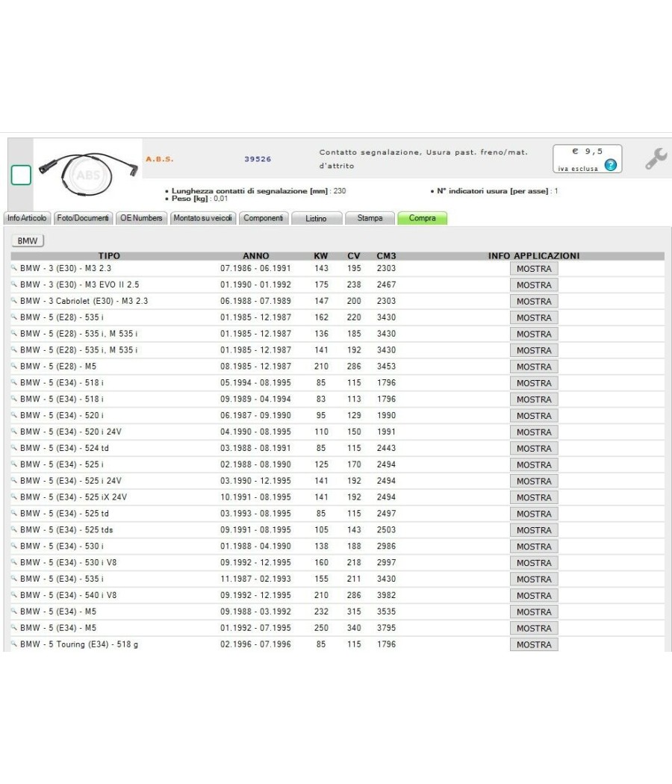Click the CM3 column header

pos(387,255)
